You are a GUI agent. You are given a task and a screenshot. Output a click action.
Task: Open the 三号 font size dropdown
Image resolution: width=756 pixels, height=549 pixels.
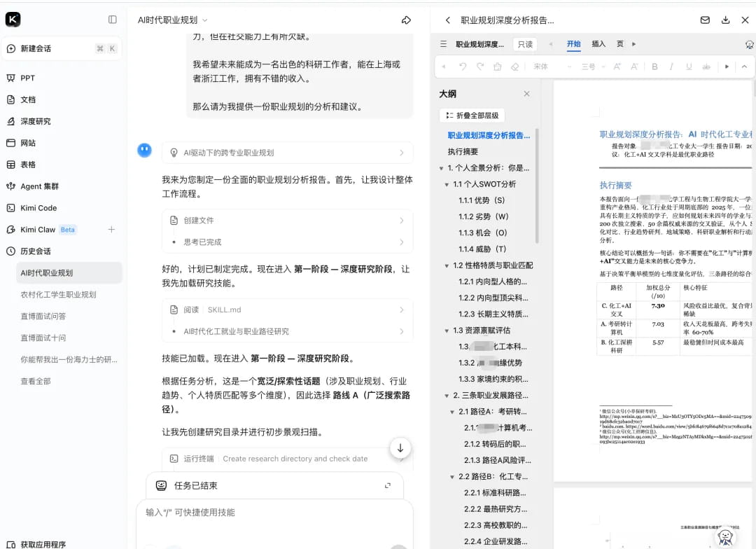[x=592, y=67]
